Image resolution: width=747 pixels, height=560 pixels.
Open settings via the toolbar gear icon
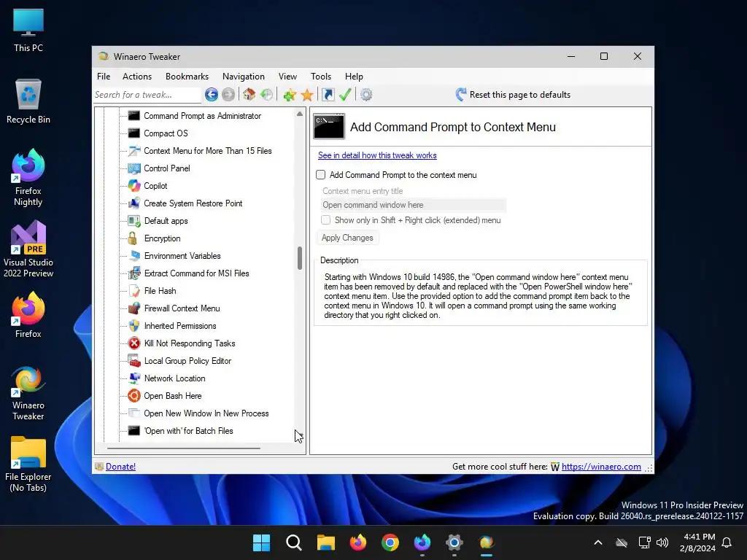366,95
